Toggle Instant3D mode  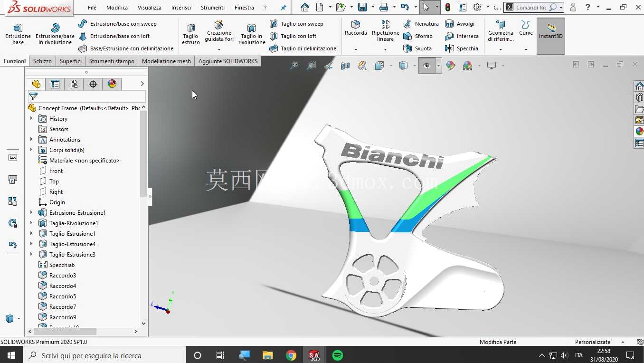click(551, 36)
